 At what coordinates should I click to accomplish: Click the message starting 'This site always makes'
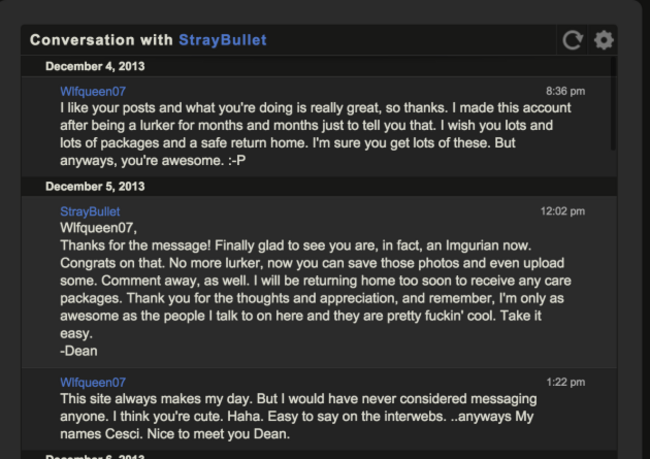[x=298, y=416]
